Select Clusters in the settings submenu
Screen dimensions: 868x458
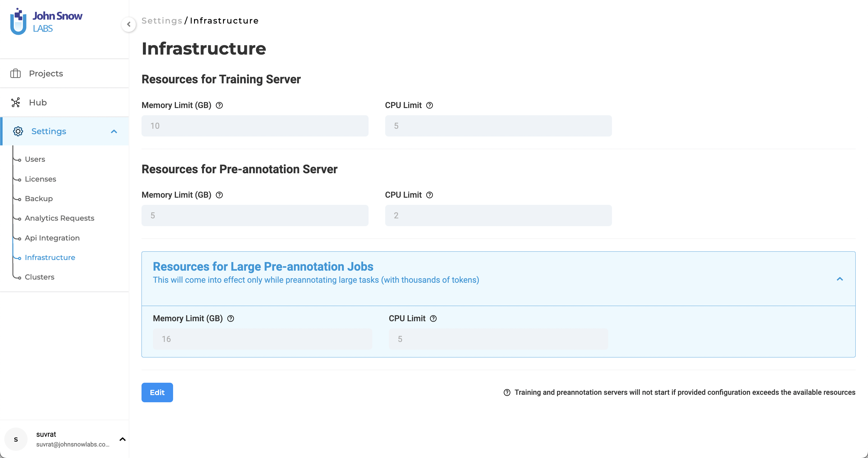(39, 277)
